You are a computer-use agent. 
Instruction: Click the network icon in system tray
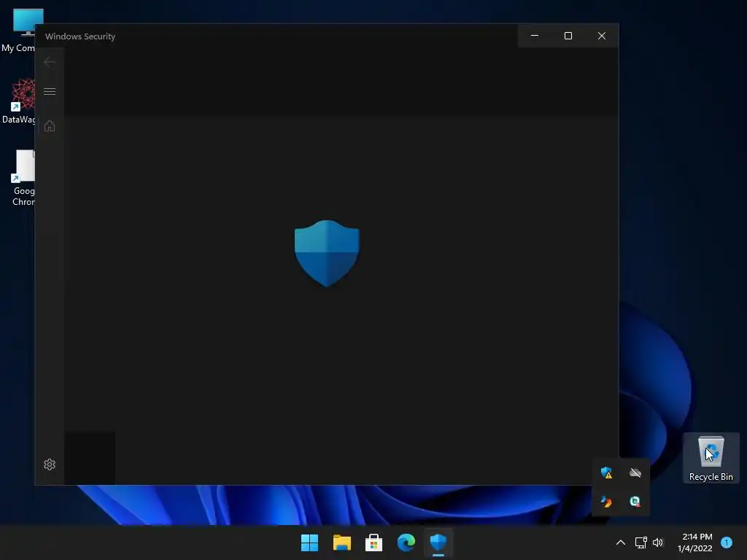pos(641,542)
